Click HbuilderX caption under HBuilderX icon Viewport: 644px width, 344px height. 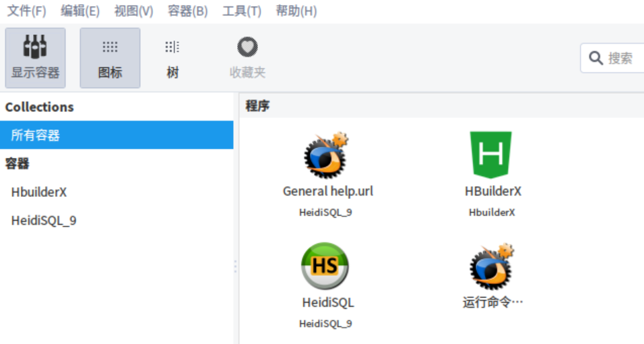pos(492,212)
